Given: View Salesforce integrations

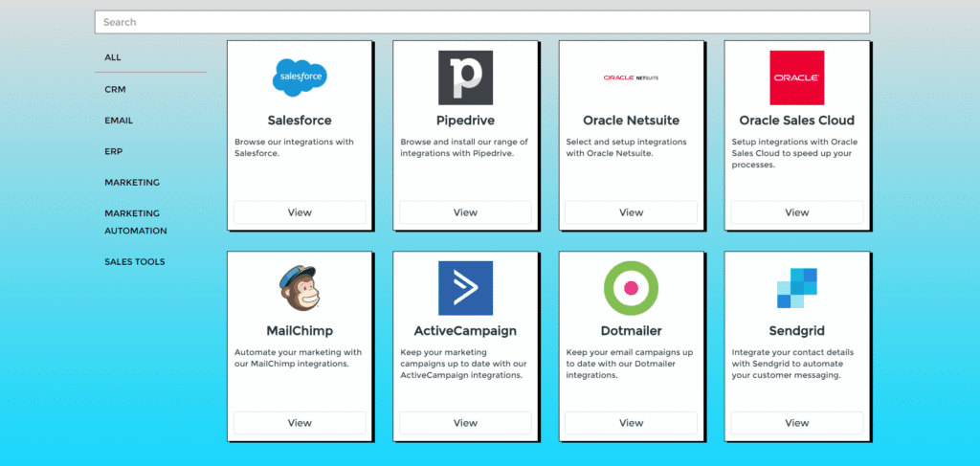Looking at the screenshot, I should (300, 212).
